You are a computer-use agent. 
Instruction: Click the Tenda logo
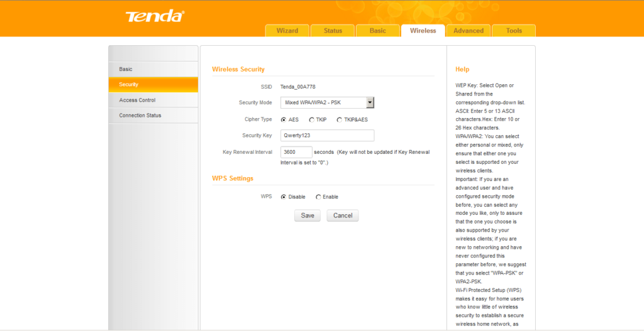[155, 16]
